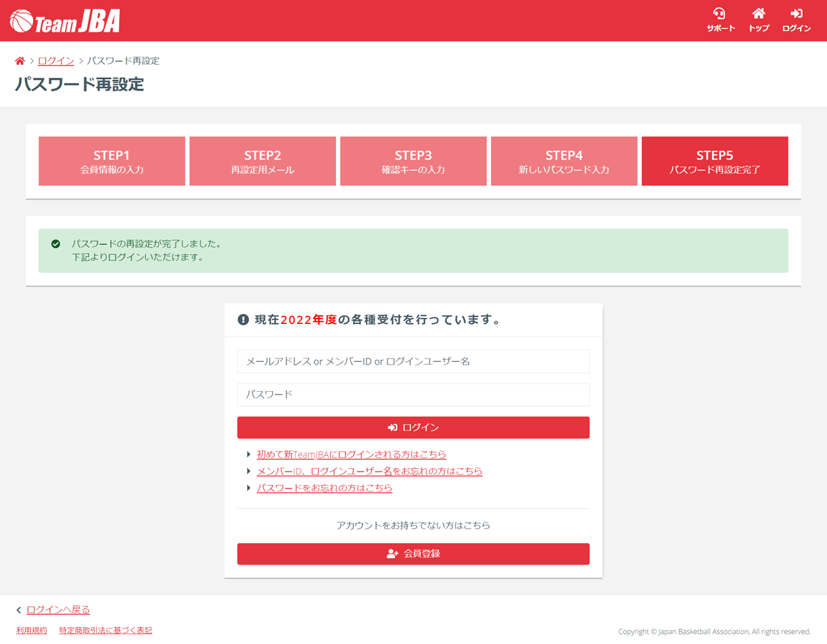
Task: Open forgotten member ID or username link
Action: pos(370,471)
